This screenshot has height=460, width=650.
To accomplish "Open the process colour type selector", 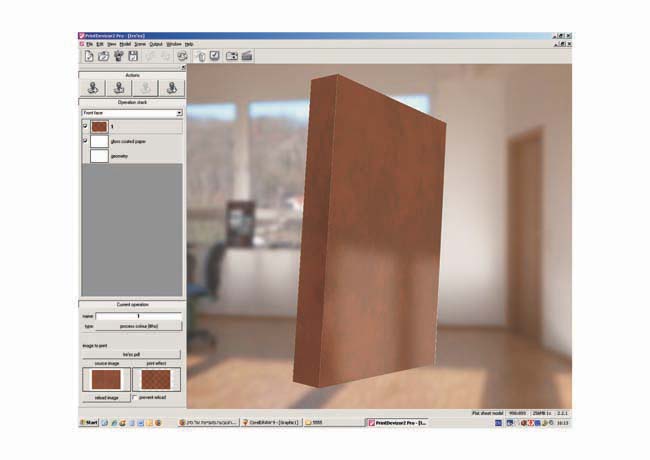I will 139,327.
